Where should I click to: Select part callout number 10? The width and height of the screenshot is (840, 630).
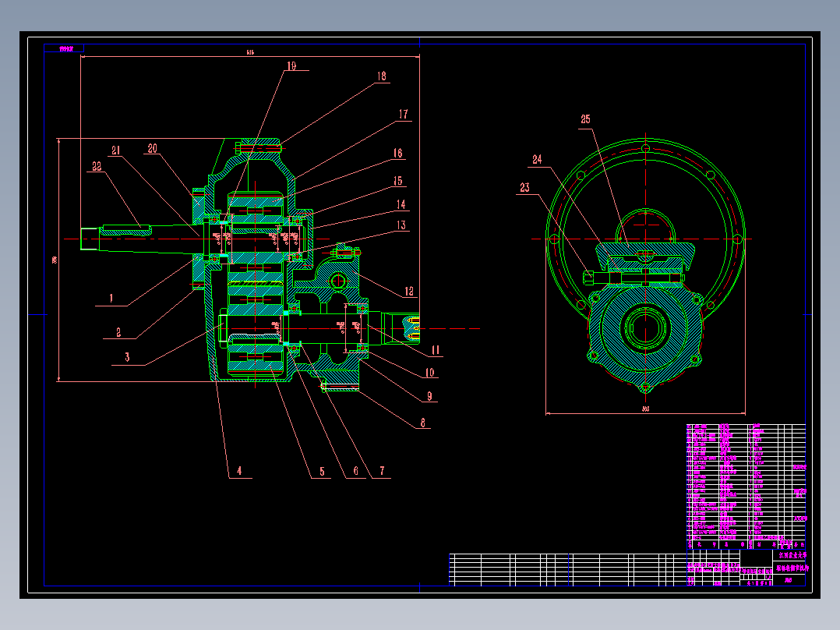click(x=429, y=373)
